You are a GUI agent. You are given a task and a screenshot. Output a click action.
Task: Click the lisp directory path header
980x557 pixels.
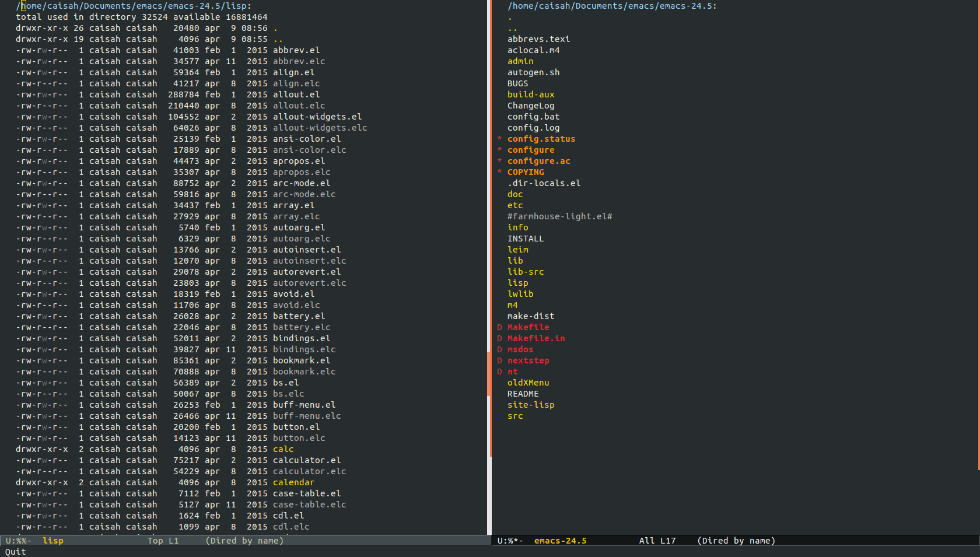(134, 6)
